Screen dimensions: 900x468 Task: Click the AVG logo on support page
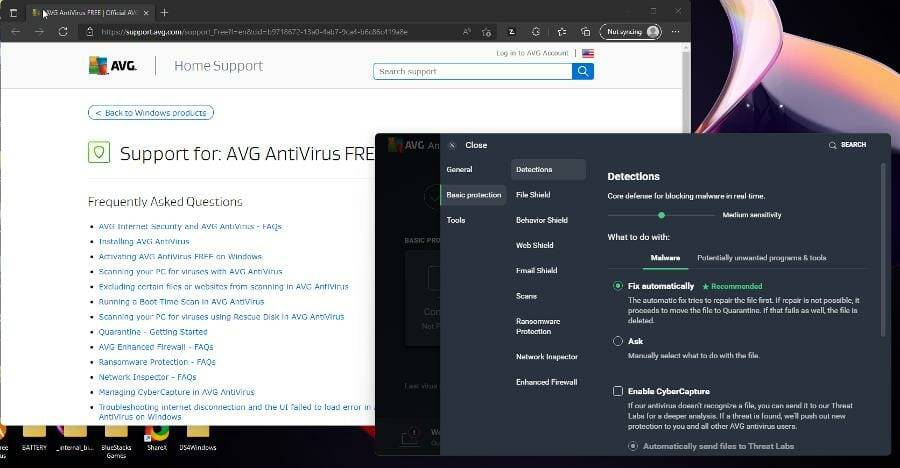pyautogui.click(x=112, y=65)
